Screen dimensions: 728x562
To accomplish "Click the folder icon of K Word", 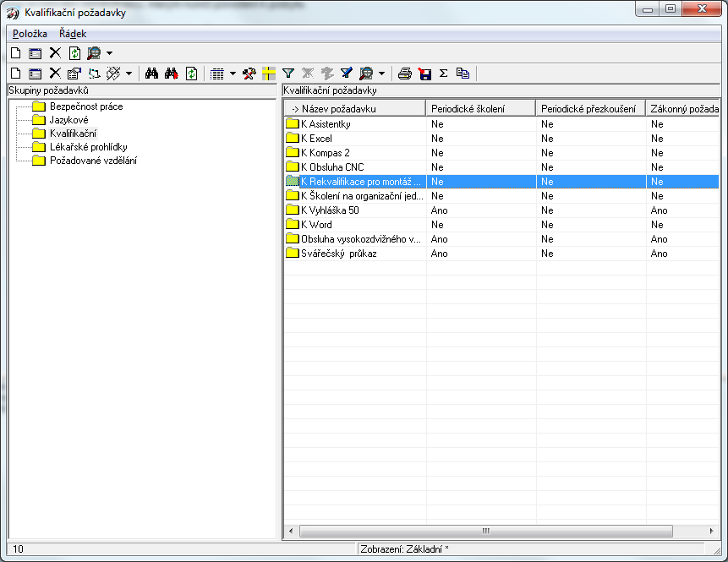I will coord(293,224).
